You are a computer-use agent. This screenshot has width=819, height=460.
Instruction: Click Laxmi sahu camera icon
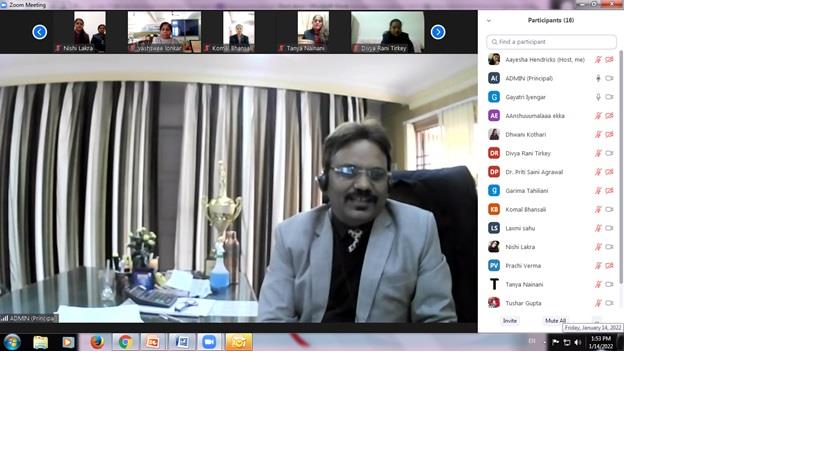click(609, 228)
